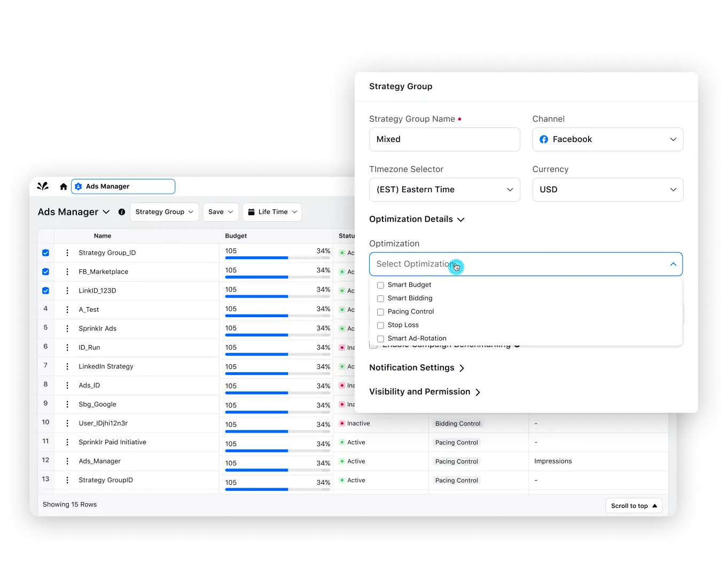Open the Strategy Group dropdown

tap(165, 212)
